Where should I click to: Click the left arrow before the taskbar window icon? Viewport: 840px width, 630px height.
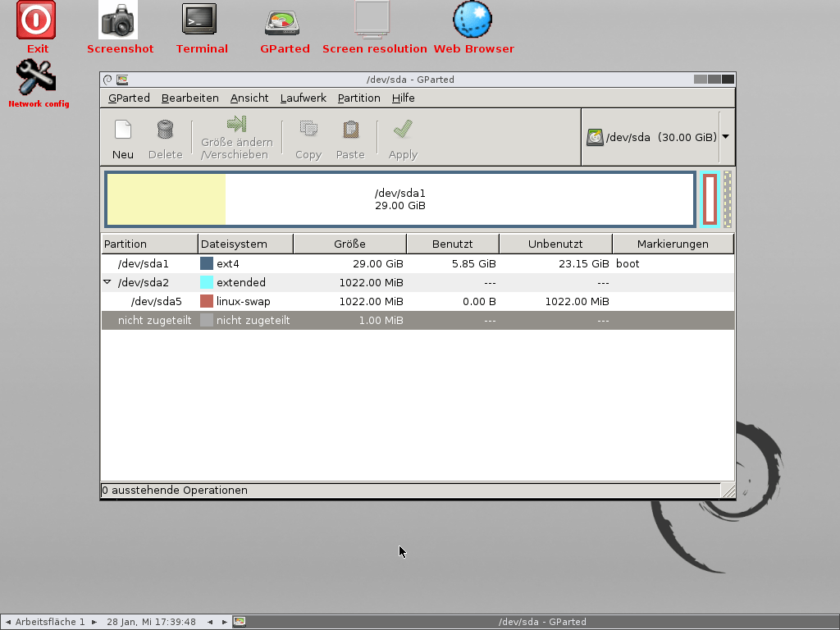210,622
